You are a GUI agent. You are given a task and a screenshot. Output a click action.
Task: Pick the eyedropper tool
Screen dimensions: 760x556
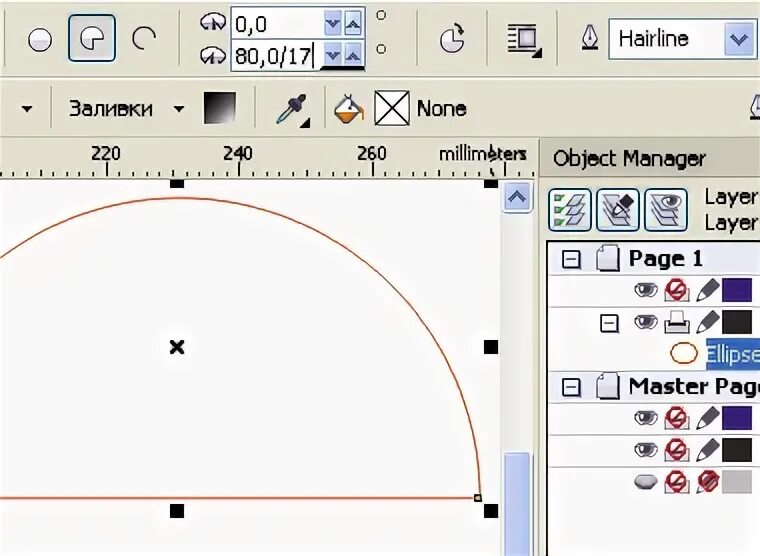point(293,110)
